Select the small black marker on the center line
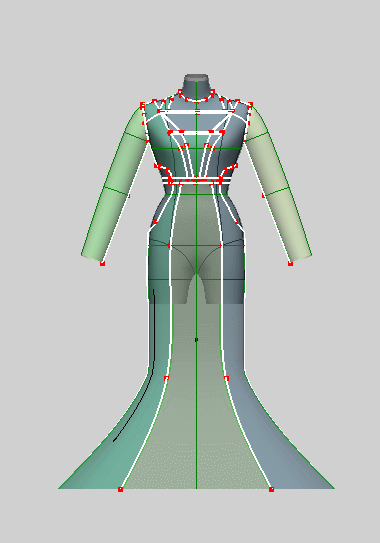 [x=196, y=340]
